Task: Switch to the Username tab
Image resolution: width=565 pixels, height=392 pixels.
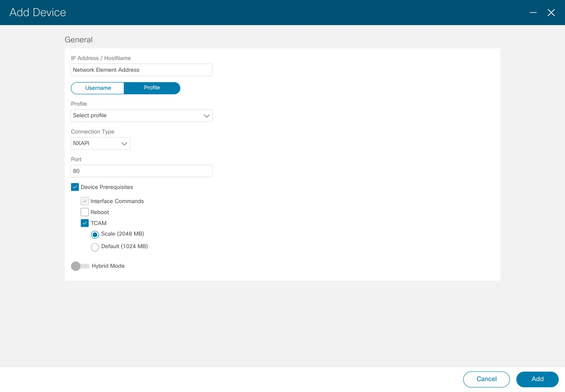Action: [98, 88]
